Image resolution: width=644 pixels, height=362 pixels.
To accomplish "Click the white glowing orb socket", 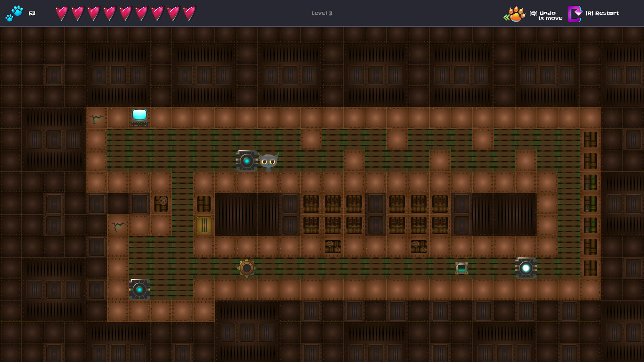I will (x=526, y=268).
